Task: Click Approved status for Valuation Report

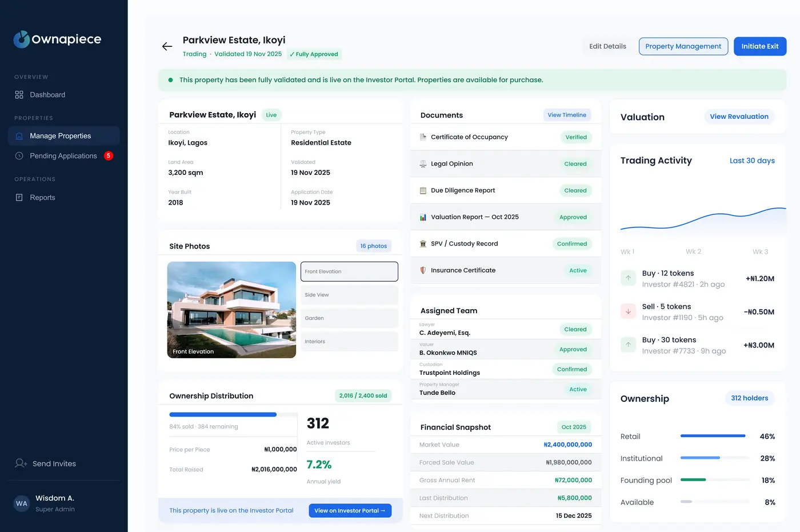Action: tap(573, 217)
